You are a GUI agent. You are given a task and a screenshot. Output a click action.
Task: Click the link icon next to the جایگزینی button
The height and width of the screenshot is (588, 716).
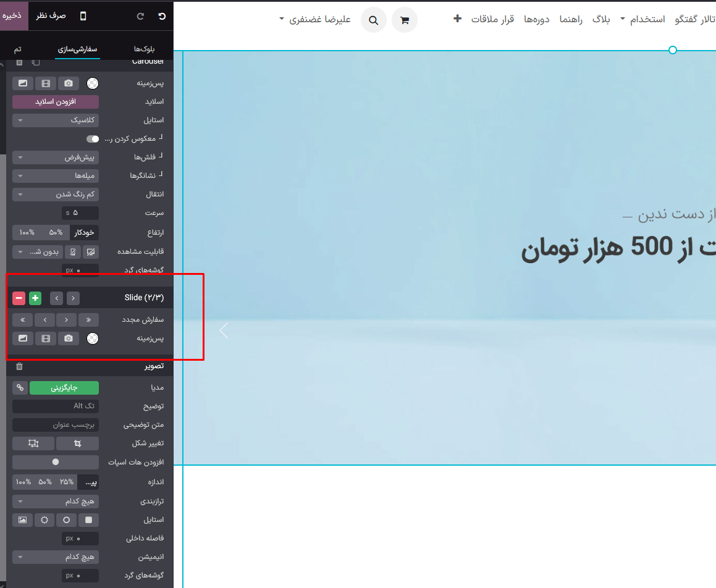20,388
